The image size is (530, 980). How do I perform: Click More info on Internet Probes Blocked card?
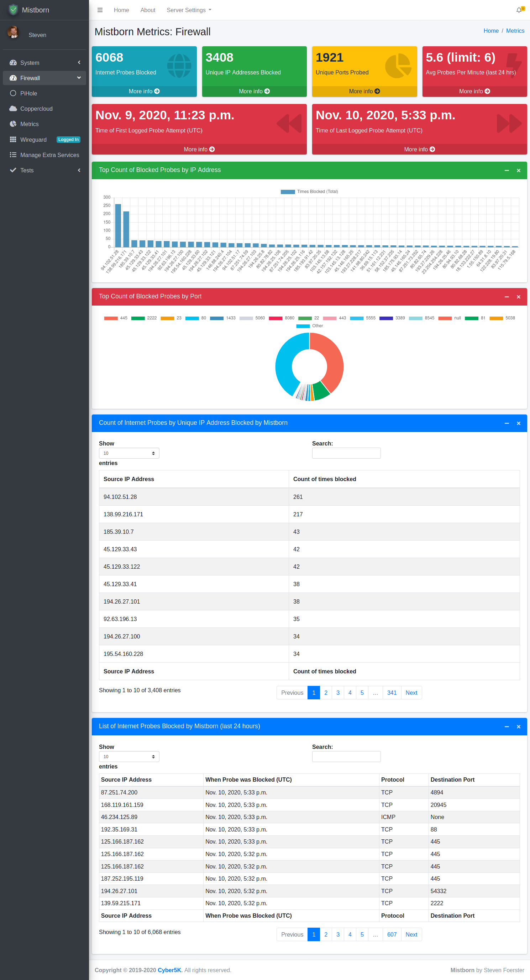point(144,91)
